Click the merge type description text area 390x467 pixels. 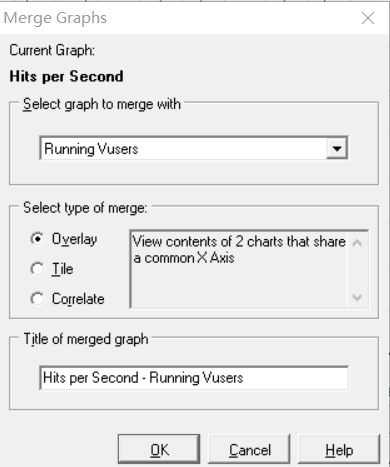239,269
